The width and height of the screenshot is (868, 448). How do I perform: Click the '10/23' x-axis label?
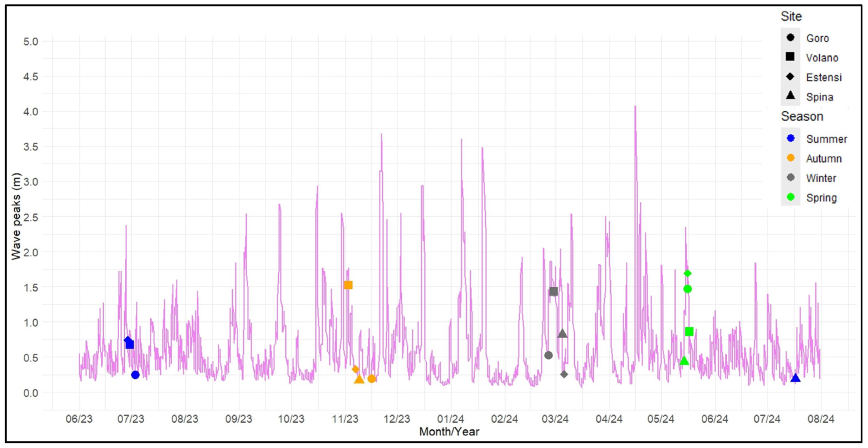[291, 419]
